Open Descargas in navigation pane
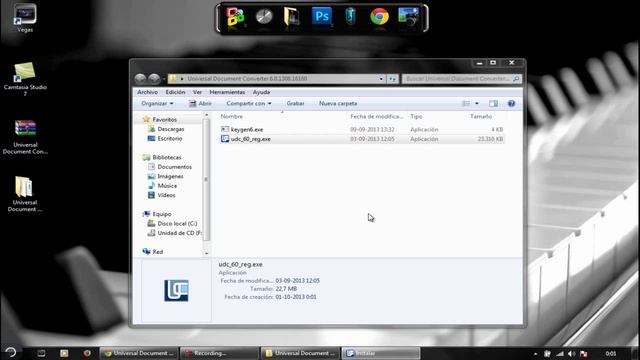640x360 pixels. (171, 129)
